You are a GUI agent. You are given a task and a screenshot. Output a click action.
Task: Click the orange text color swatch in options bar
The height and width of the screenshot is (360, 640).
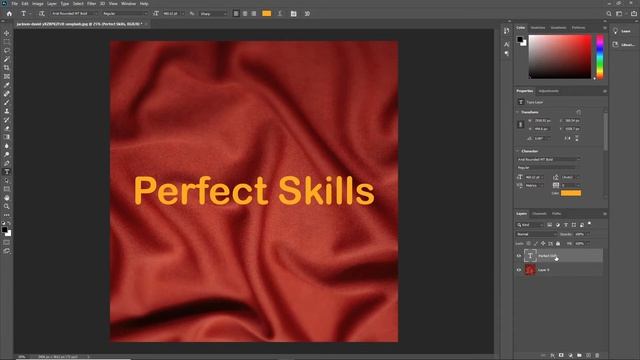[267, 13]
